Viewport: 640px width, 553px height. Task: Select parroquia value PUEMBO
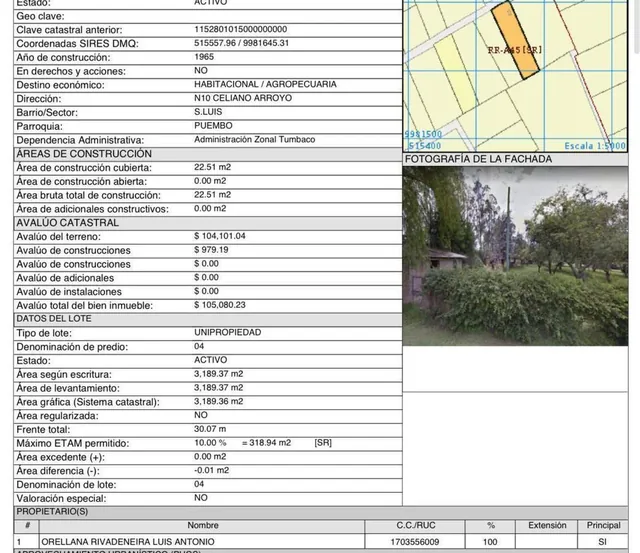tap(213, 126)
